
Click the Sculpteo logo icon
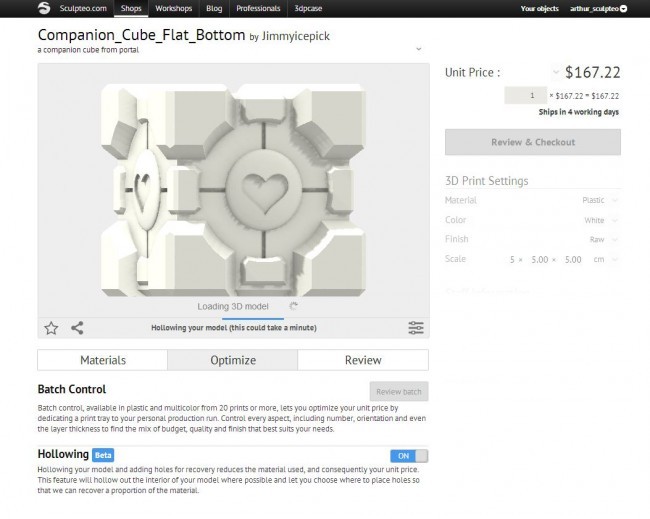tap(44, 8)
